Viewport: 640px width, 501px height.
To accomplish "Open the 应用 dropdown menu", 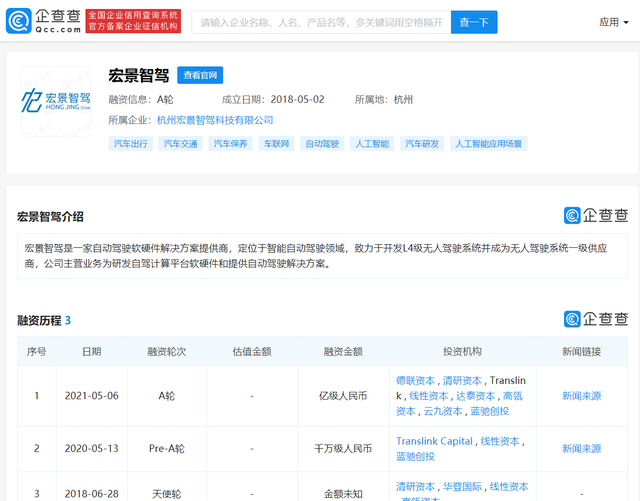I will [x=613, y=22].
